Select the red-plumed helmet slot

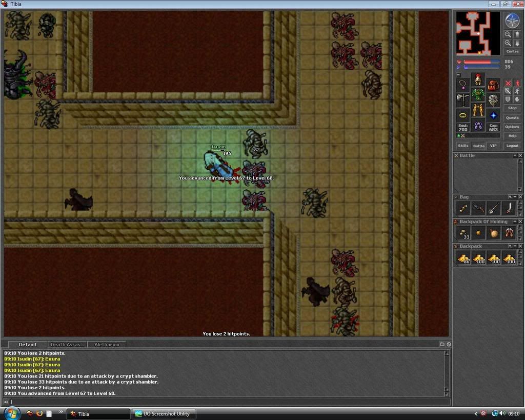tap(478, 79)
